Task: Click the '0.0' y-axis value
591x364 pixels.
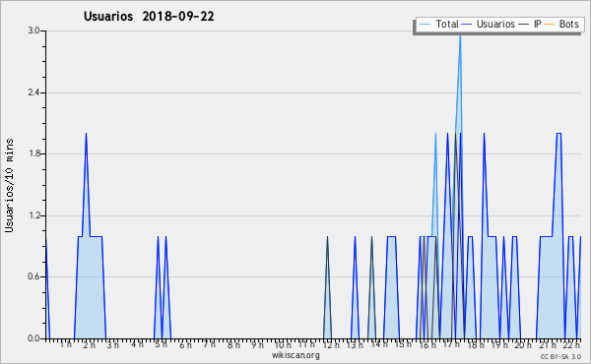Action: click(x=33, y=338)
